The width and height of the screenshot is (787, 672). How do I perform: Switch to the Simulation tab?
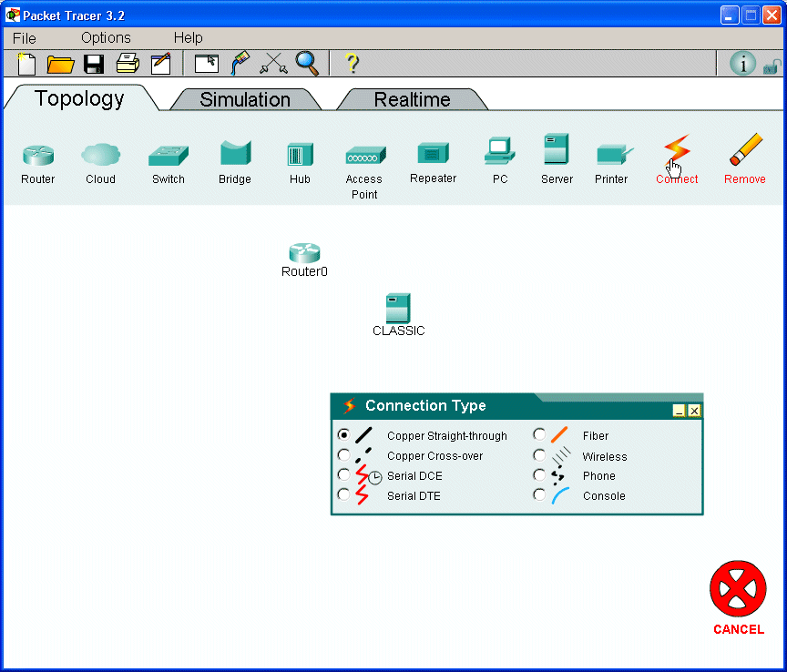click(x=245, y=99)
